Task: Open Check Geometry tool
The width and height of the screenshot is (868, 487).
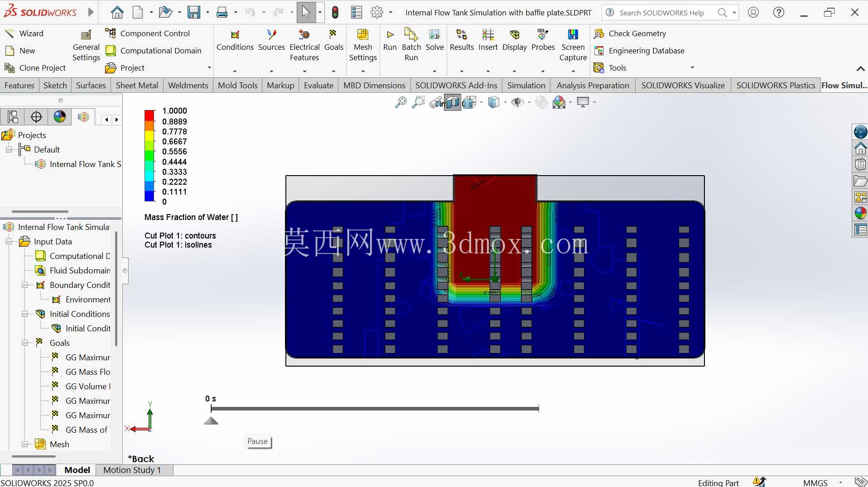Action: (630, 33)
